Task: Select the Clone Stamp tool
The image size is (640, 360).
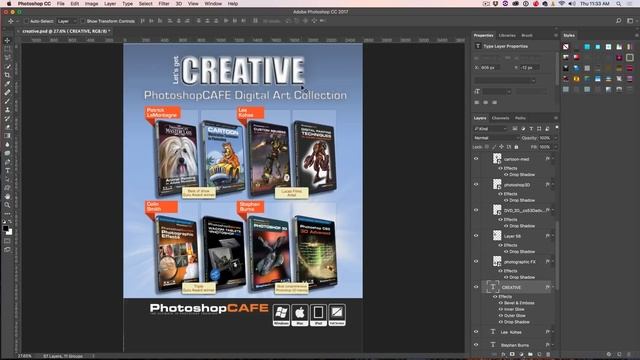Action: [x=7, y=109]
